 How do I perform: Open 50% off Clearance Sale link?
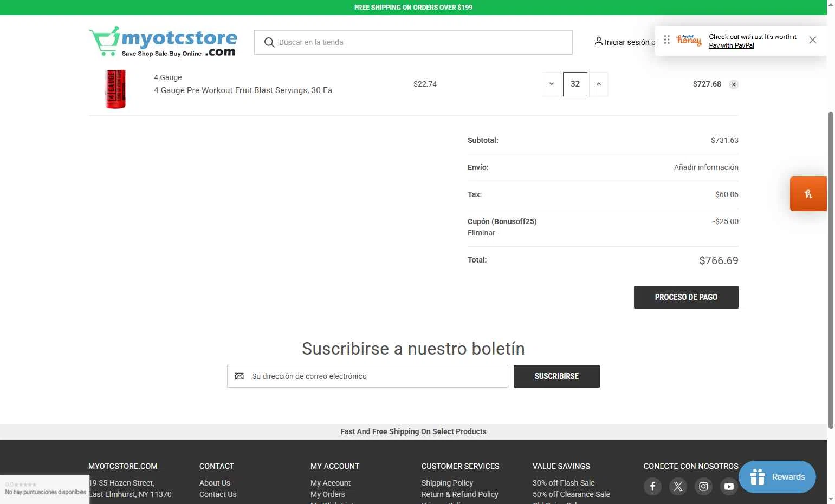coord(571,494)
